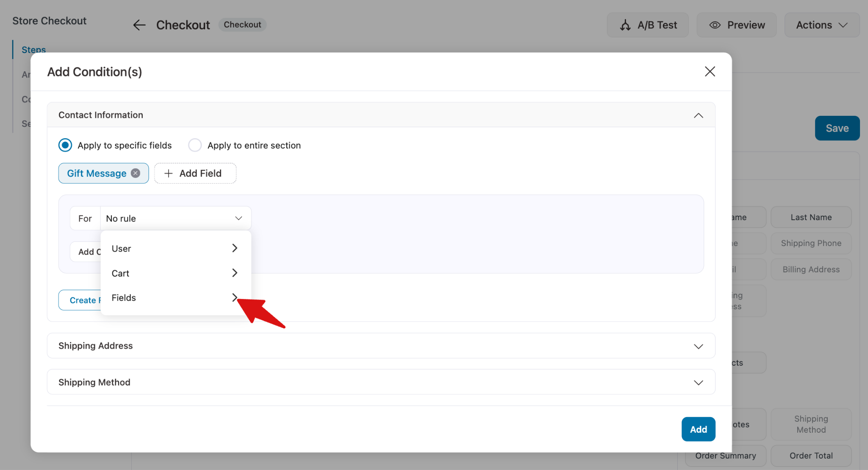This screenshot has width=868, height=470.
Task: Select Apply to specific fields radio
Action: point(65,145)
